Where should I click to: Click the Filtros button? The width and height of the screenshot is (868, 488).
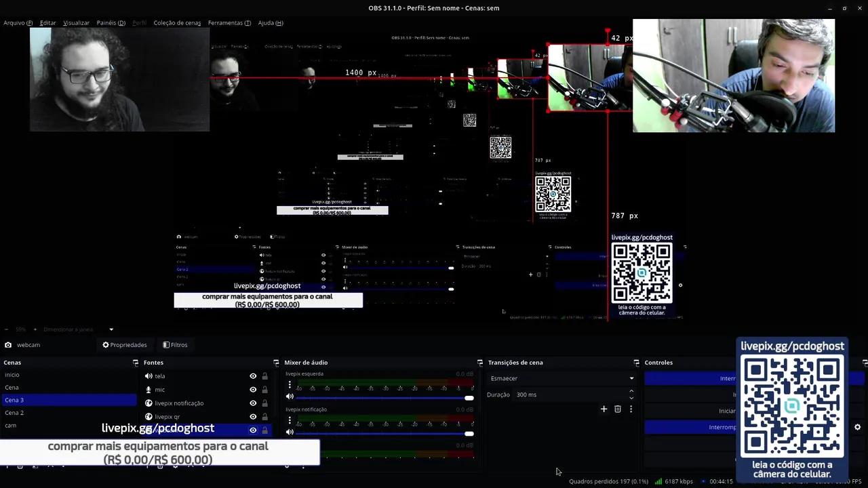coord(175,345)
